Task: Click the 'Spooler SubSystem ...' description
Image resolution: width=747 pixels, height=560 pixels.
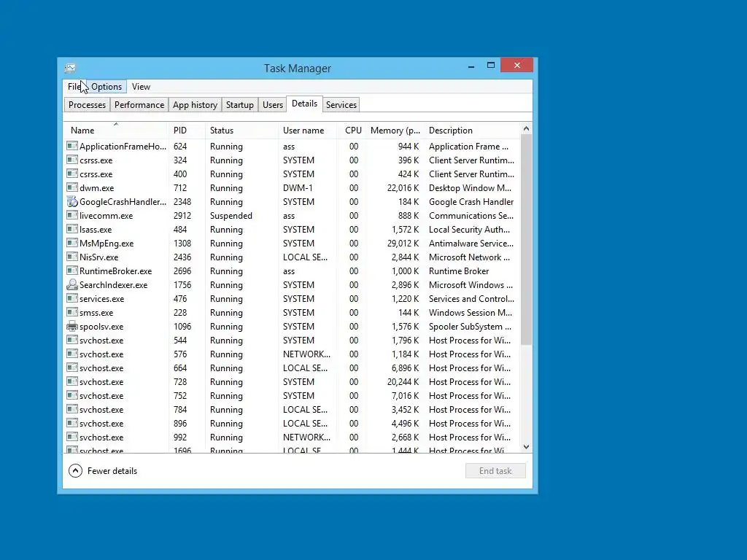Action: 471,327
